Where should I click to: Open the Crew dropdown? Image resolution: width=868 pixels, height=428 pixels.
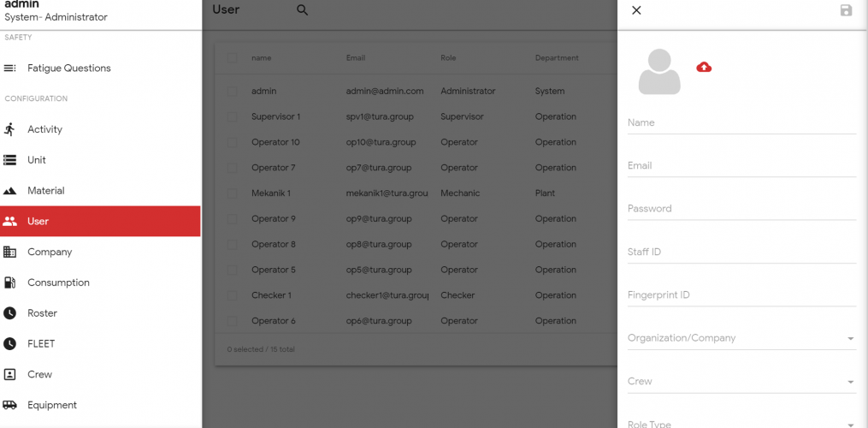coord(741,382)
